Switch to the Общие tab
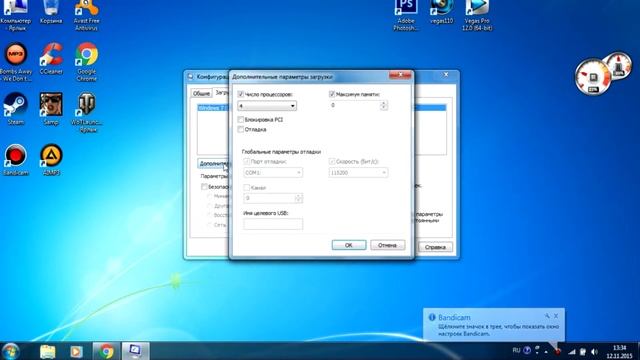The height and width of the screenshot is (360, 640). point(201,93)
